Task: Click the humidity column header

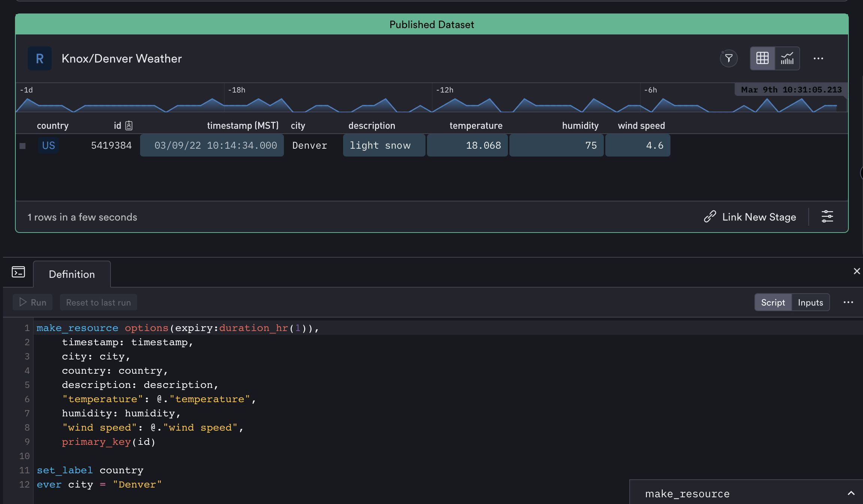Action: [x=580, y=125]
